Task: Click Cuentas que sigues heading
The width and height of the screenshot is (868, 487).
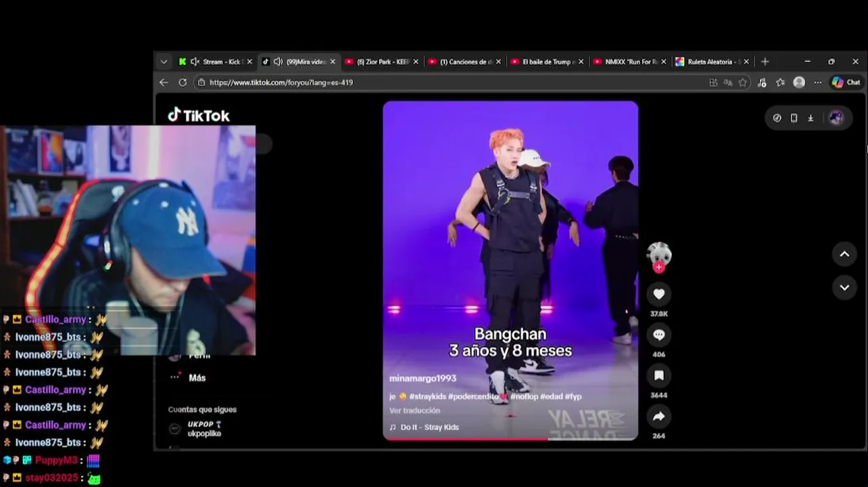Action: (202, 409)
